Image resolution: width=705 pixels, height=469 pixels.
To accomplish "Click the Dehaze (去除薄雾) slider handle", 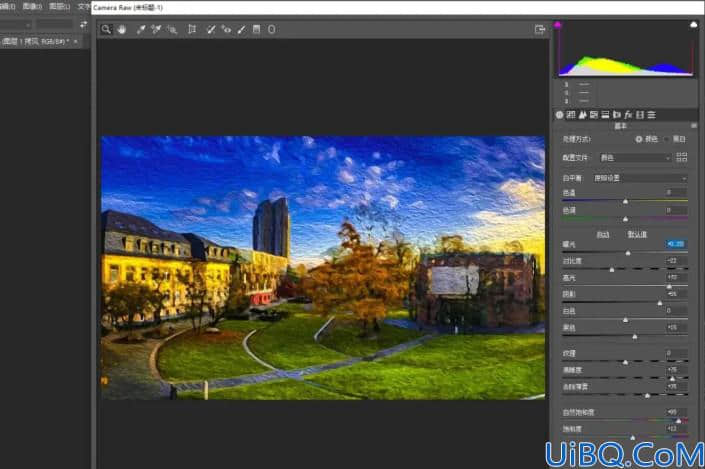I will (647, 396).
